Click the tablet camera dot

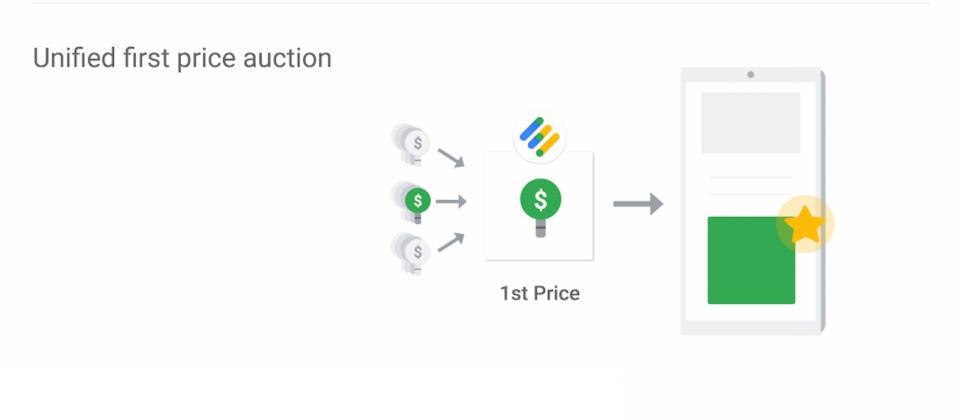(751, 75)
